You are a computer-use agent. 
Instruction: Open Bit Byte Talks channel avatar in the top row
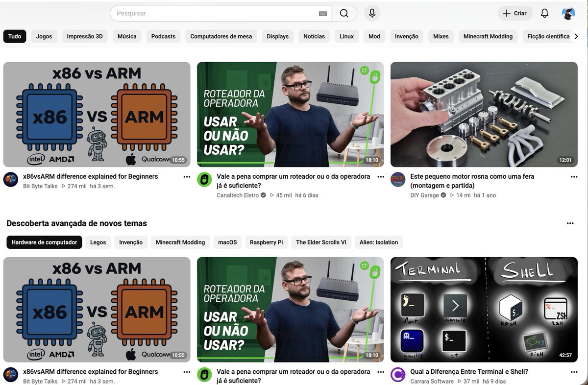pyautogui.click(x=11, y=179)
